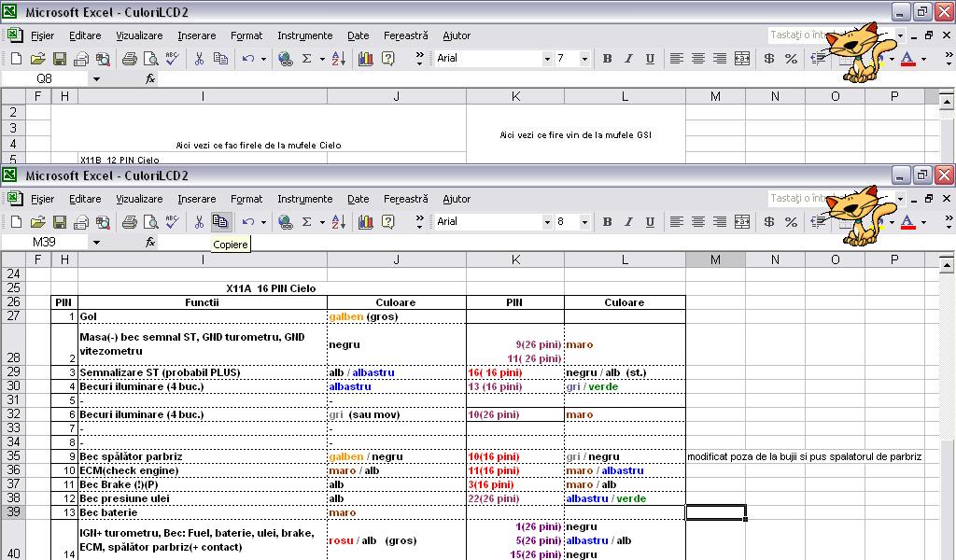Expand the name box dropdown next to M39
This screenshot has width=956, height=560.
[x=95, y=243]
